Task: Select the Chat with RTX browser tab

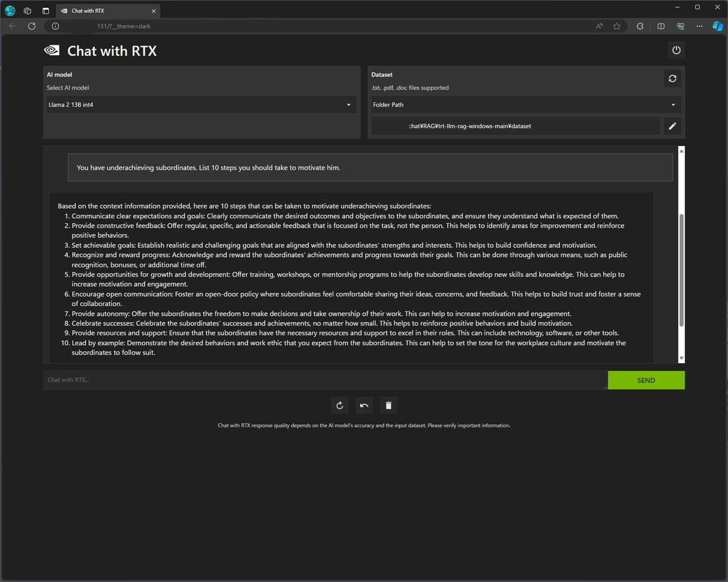Action: click(x=108, y=10)
